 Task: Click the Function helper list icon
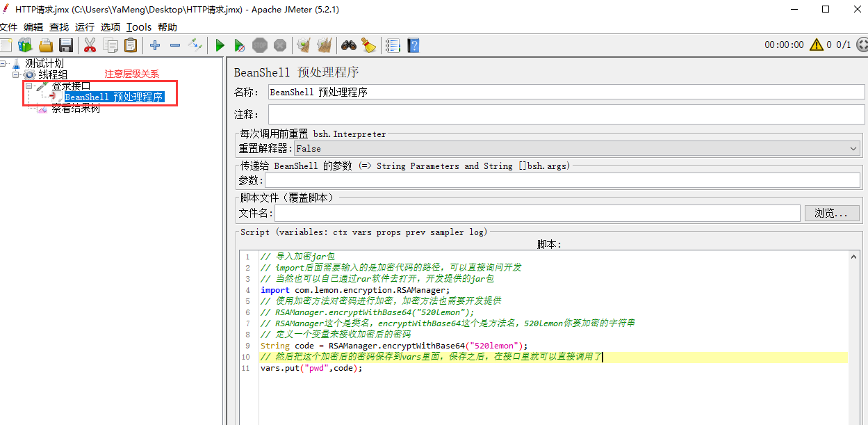(x=393, y=46)
